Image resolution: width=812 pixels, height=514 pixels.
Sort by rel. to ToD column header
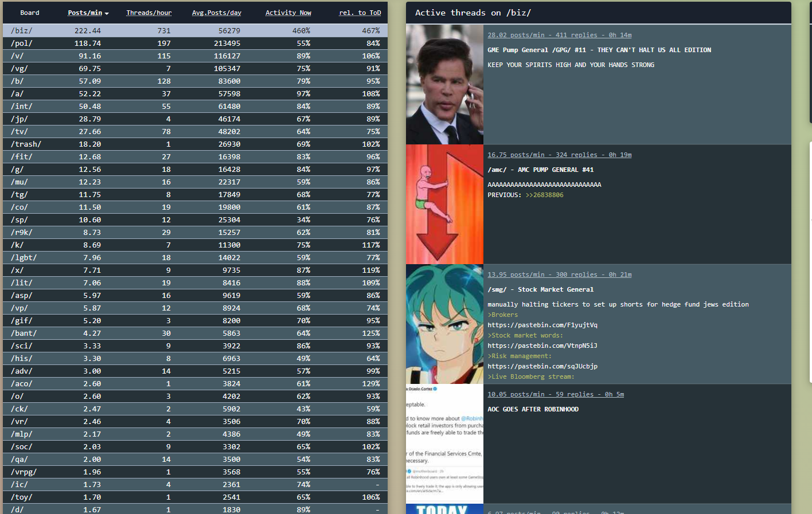[360, 13]
